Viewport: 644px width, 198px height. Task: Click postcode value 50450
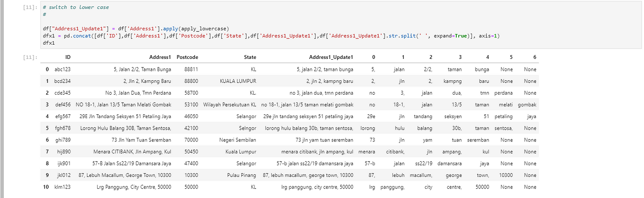point(191,152)
